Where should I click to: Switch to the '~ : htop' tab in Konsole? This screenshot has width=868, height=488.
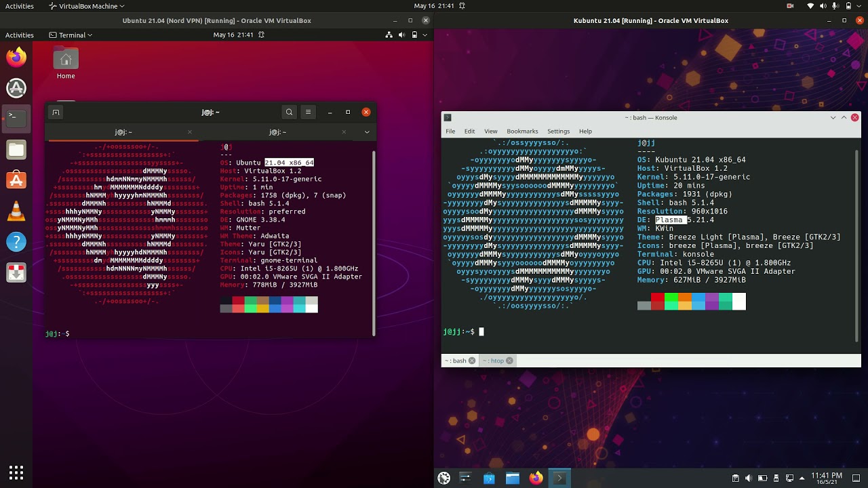[498, 361]
